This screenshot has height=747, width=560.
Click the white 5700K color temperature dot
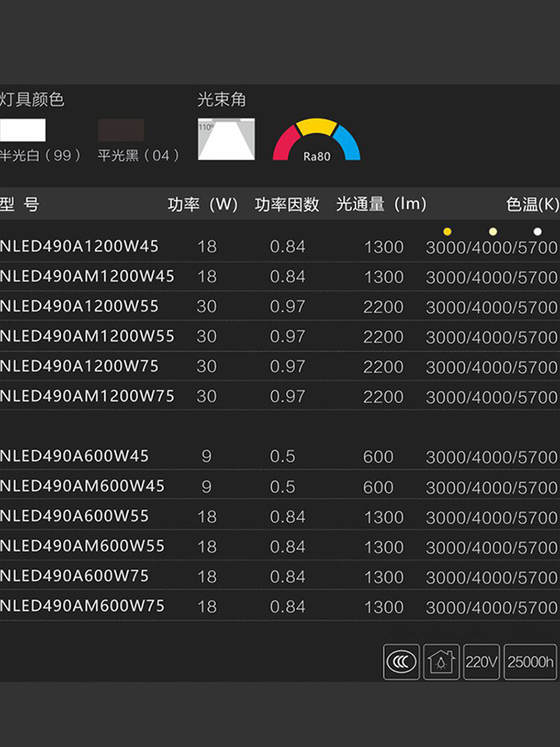537,231
